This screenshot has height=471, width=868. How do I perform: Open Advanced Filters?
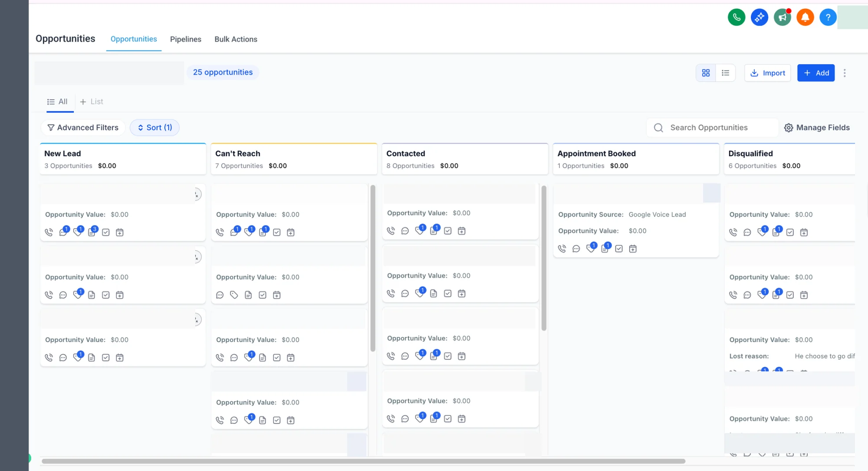[x=83, y=128]
